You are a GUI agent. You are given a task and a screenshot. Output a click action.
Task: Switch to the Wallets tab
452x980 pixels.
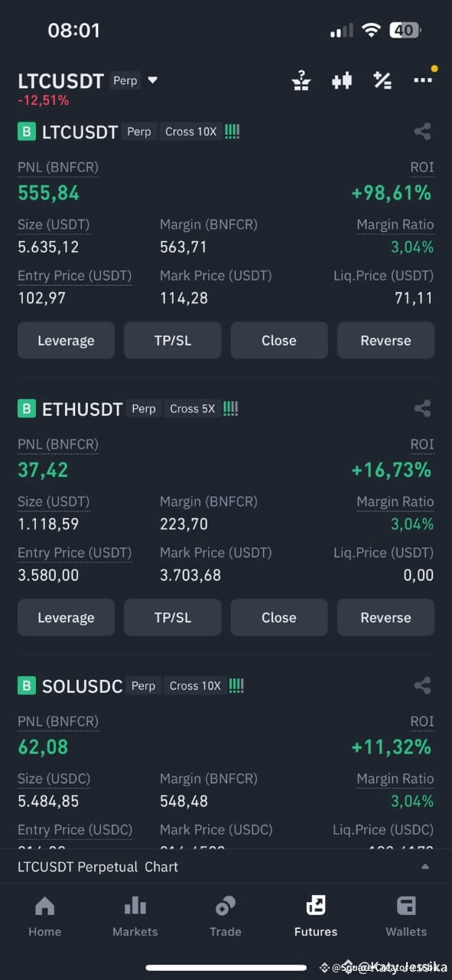(406, 916)
